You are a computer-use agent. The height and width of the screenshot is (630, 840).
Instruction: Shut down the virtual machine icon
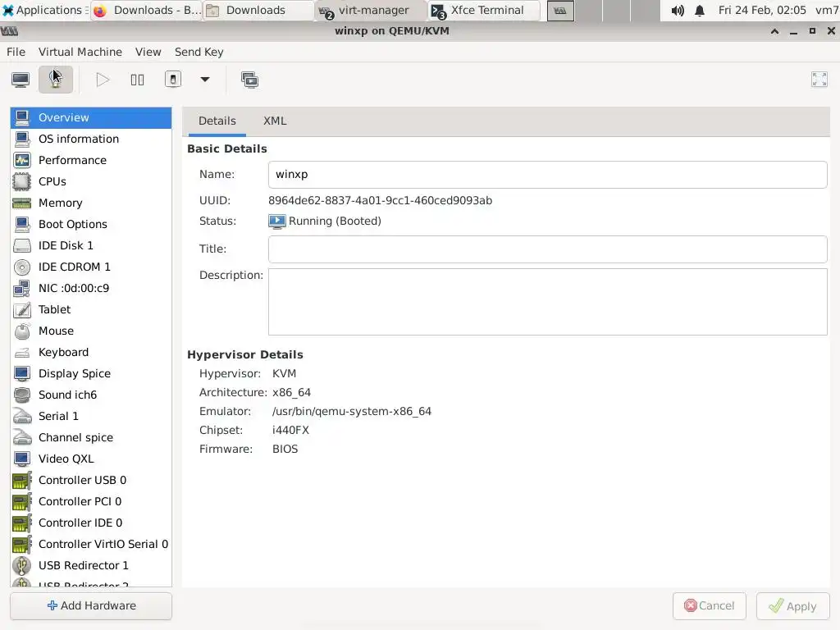[x=172, y=80]
